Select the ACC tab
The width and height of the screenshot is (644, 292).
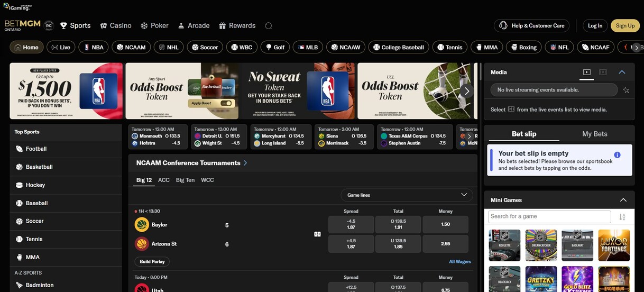click(164, 180)
